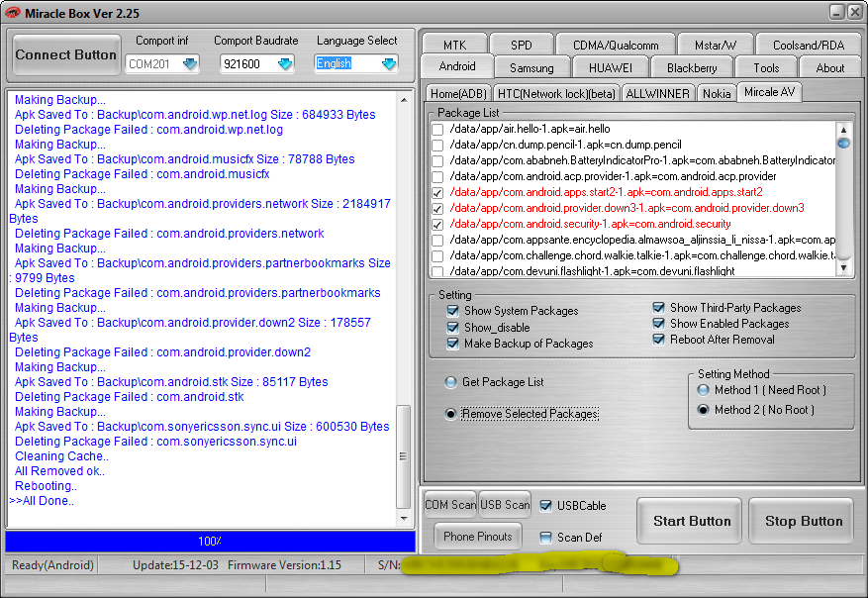
Task: Open the Comport Baudrate dropdown arrow
Action: pos(285,63)
